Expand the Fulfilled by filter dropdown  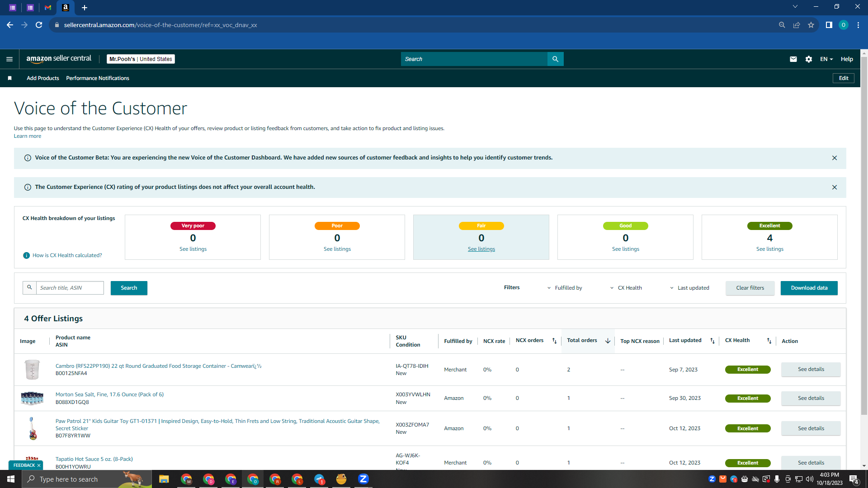point(565,288)
